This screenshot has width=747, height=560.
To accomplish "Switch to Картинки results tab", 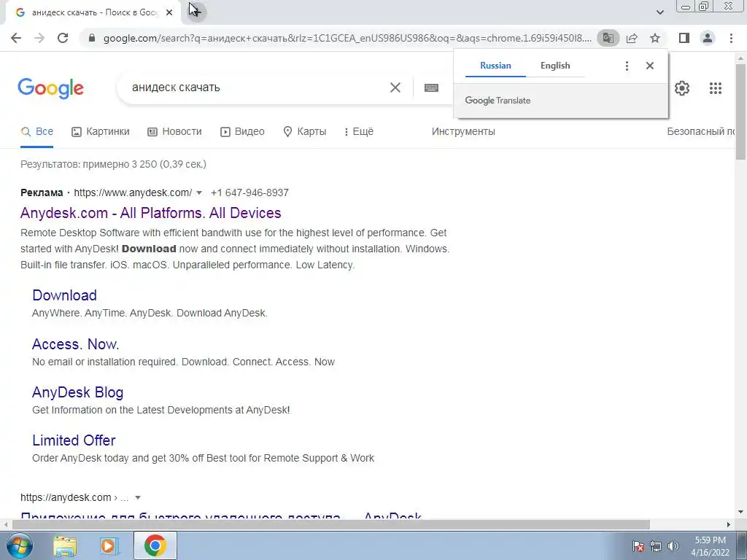I will click(x=101, y=131).
